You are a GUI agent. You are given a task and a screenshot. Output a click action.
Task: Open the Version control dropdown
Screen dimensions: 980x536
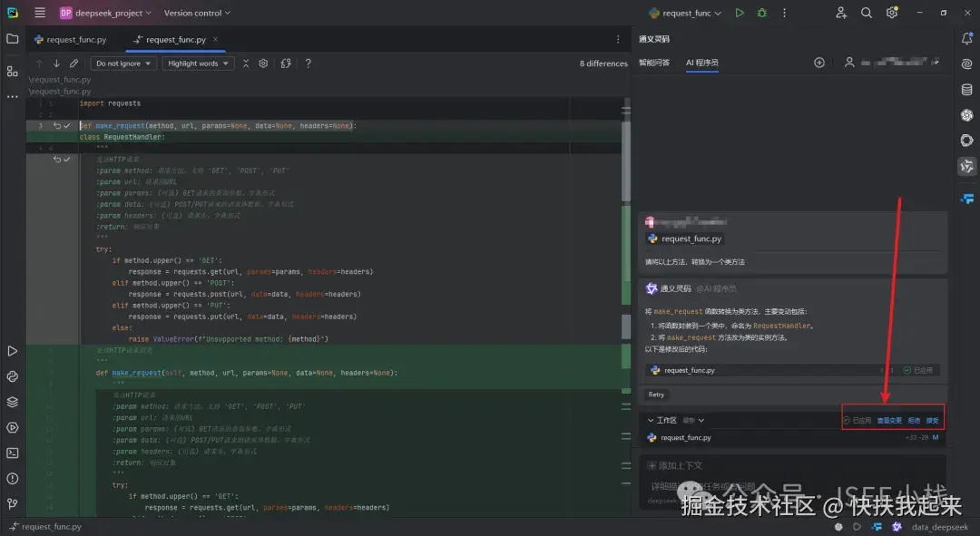pyautogui.click(x=197, y=13)
